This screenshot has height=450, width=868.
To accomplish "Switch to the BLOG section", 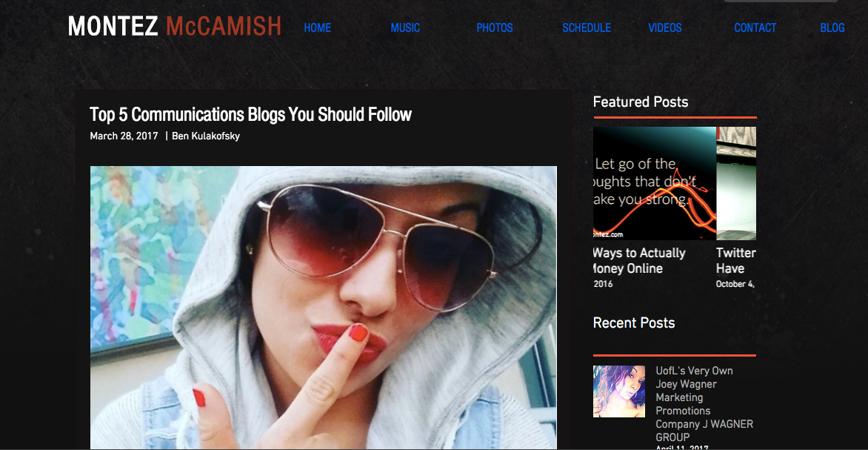I will click(x=832, y=27).
